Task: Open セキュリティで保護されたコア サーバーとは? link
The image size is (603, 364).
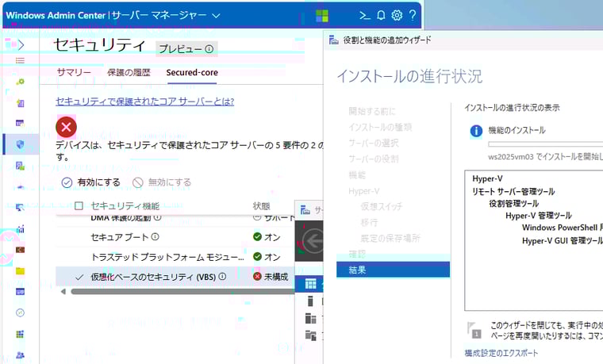Action: [145, 101]
